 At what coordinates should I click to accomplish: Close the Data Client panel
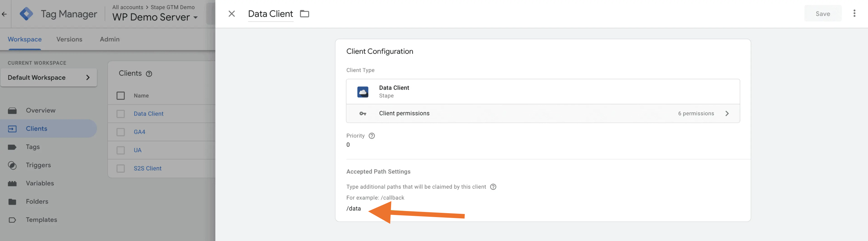click(x=232, y=14)
